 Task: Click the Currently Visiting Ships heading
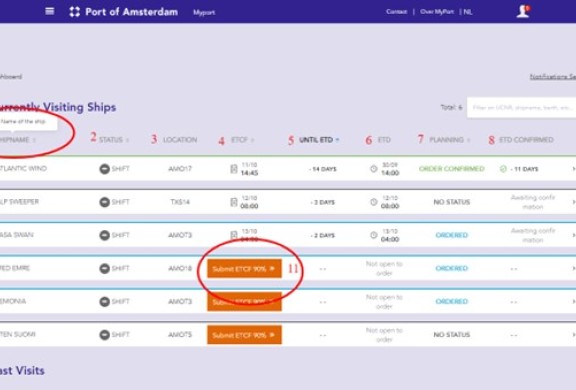pos(58,107)
